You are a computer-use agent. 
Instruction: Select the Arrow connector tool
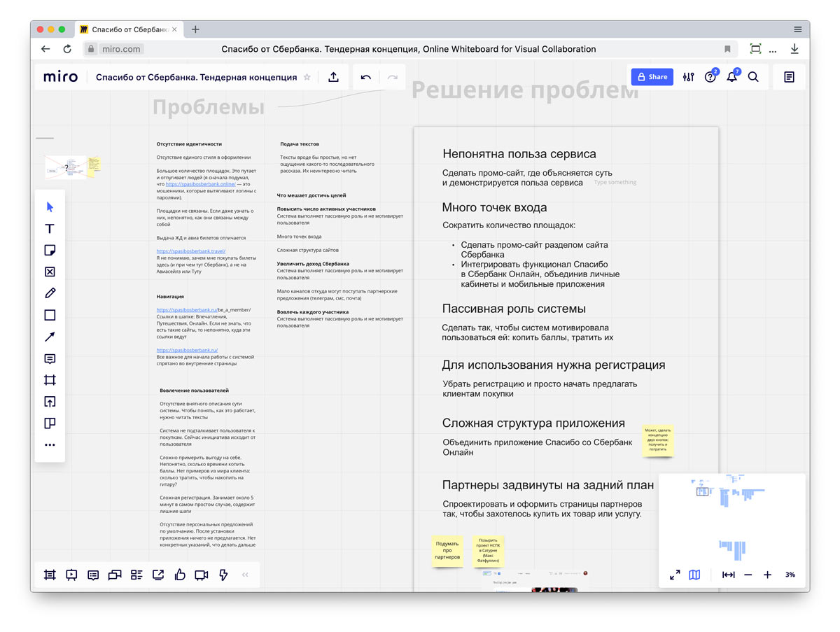[x=50, y=337]
